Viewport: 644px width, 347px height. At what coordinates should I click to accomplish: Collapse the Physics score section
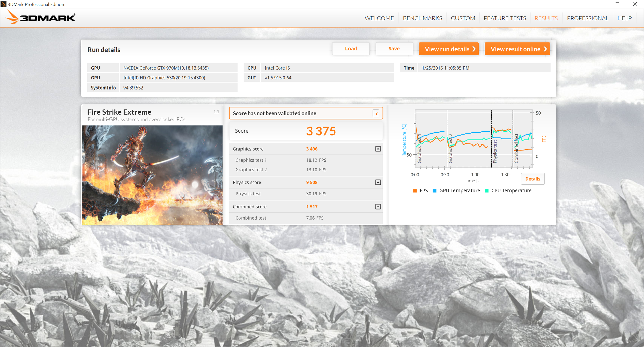coord(378,182)
